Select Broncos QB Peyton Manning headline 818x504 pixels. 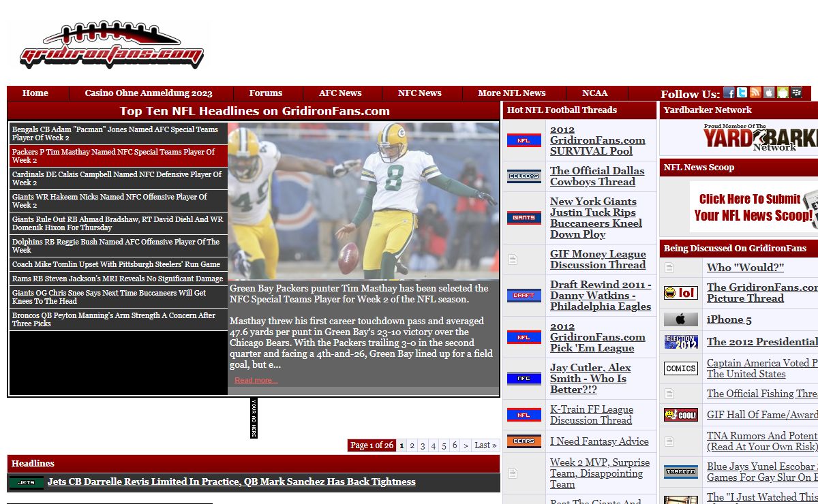pos(119,319)
